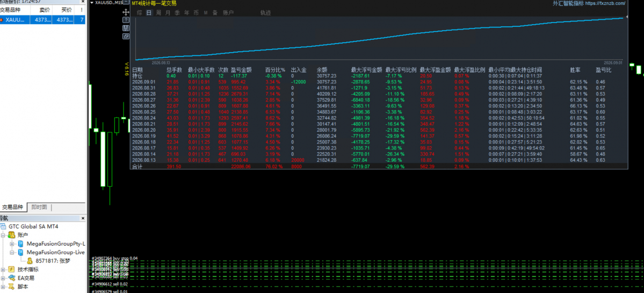Select the 账户 tab in stats panel

pyautogui.click(x=228, y=13)
